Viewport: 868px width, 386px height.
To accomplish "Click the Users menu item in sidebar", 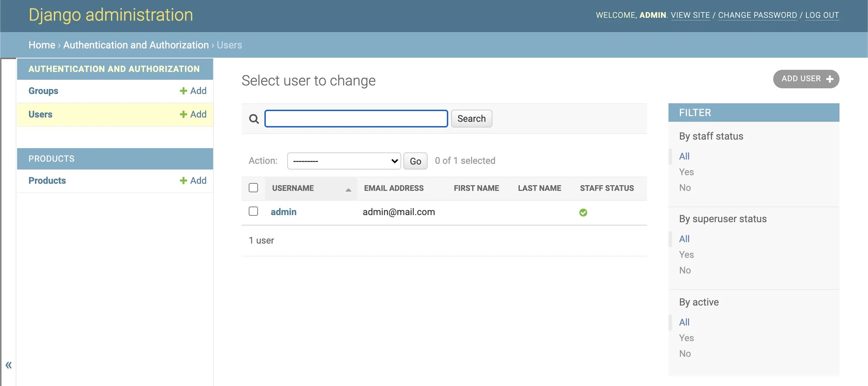I will pyautogui.click(x=40, y=114).
